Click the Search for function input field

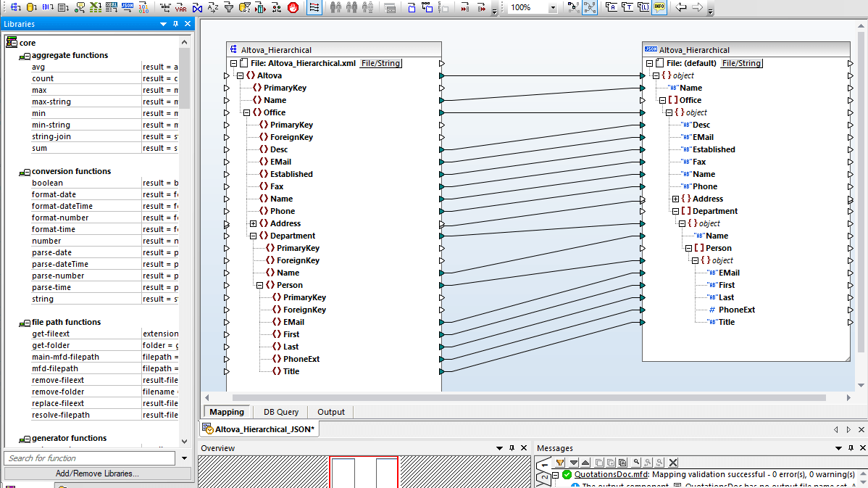pos(87,458)
